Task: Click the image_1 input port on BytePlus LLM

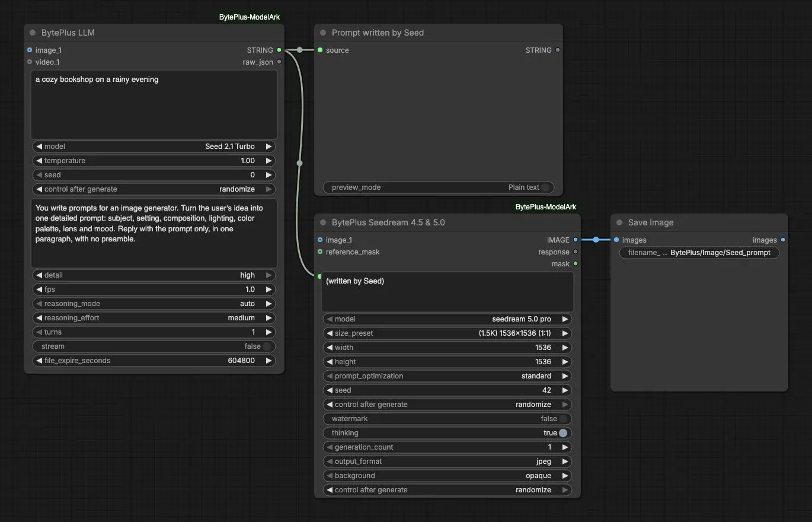Action: pos(30,50)
